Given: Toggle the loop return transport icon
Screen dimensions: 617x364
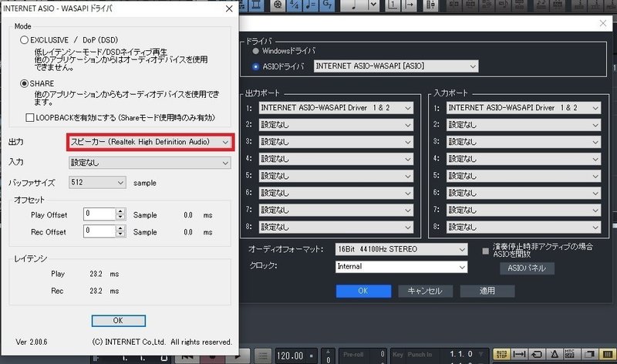Looking at the screenshot, I should click(536, 354).
